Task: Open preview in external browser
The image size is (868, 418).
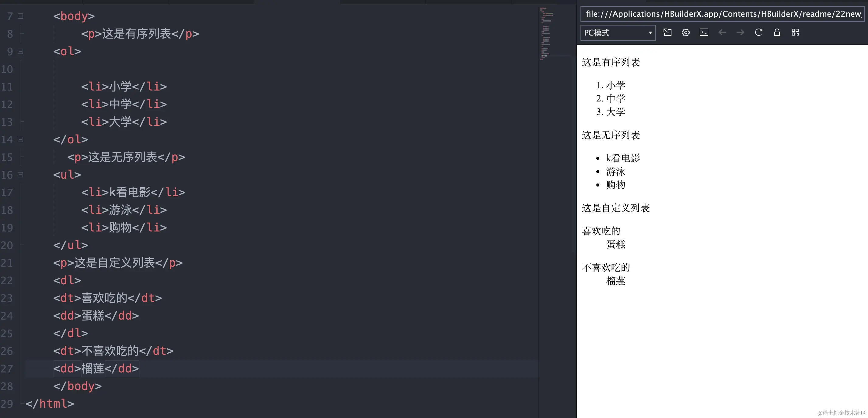Action: (668, 32)
